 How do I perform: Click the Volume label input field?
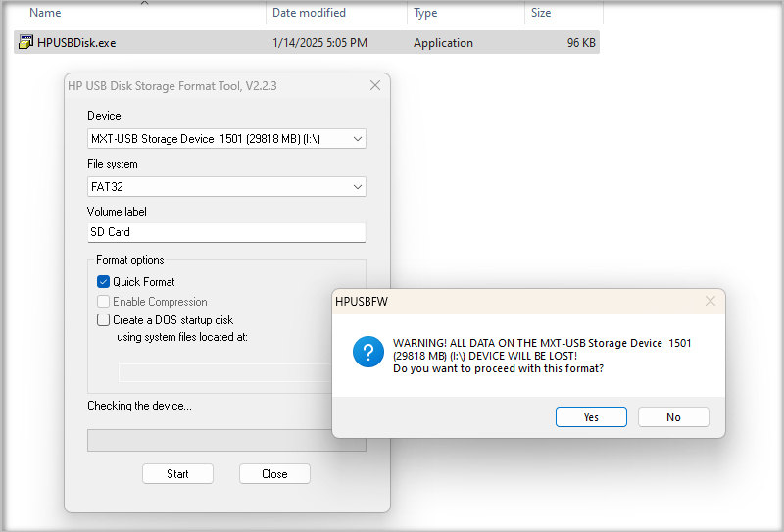[226, 232]
